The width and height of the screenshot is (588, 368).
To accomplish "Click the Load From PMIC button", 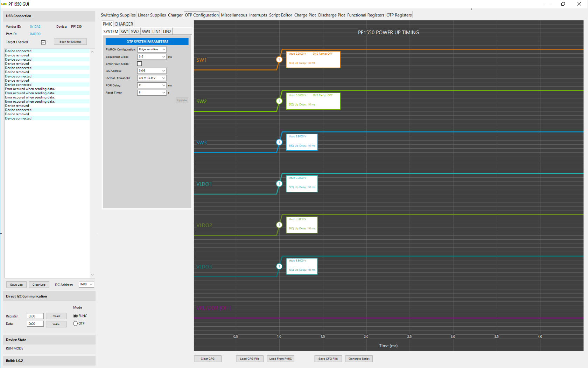I will (x=280, y=359).
